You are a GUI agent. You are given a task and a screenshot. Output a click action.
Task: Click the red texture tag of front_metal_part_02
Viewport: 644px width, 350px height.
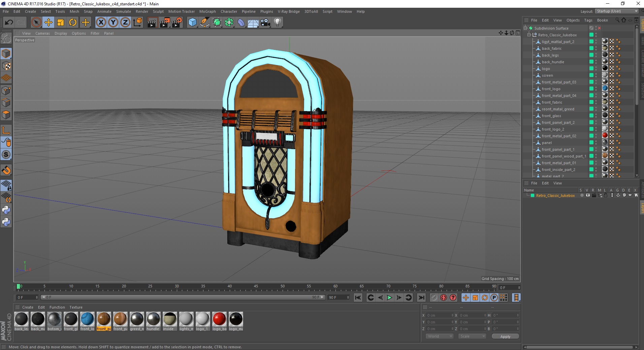(605, 135)
